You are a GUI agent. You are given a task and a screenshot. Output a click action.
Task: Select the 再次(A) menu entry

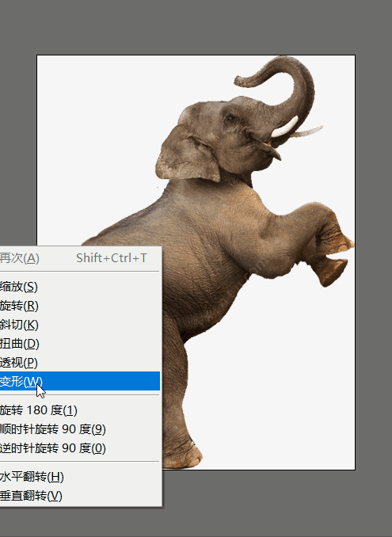(x=80, y=258)
